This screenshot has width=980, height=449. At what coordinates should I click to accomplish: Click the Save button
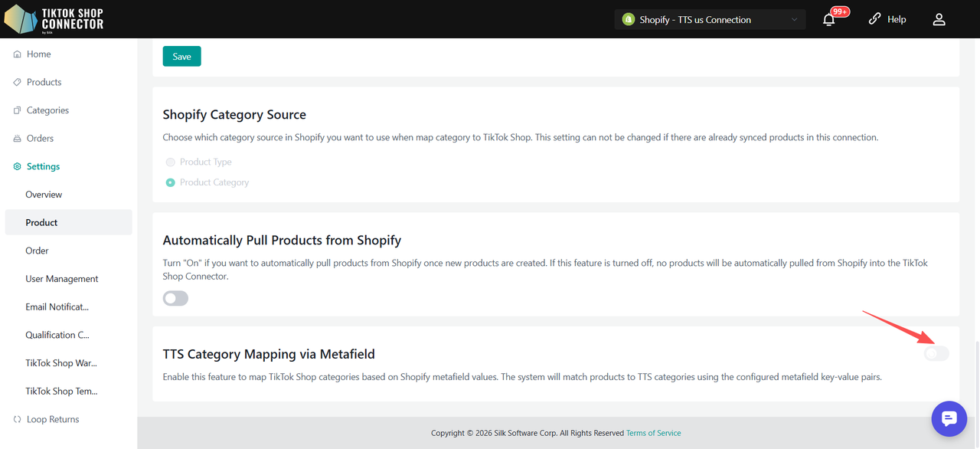click(x=181, y=57)
